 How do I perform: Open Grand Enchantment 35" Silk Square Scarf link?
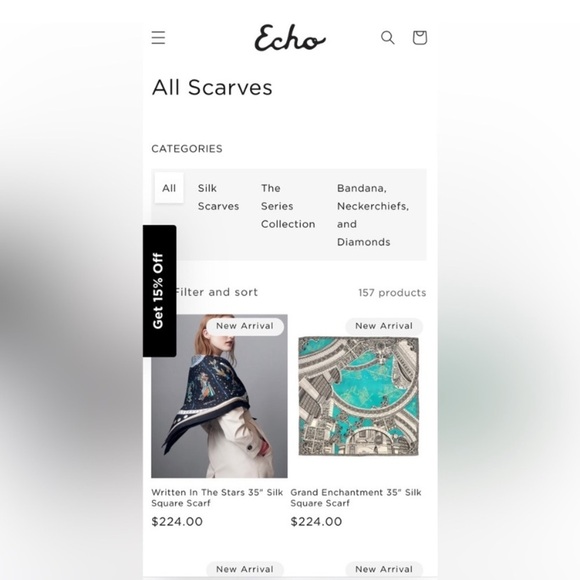click(x=356, y=498)
